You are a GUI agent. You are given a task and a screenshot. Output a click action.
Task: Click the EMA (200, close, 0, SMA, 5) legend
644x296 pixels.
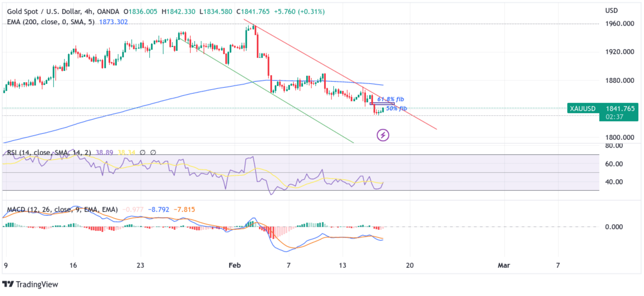pyautogui.click(x=51, y=22)
